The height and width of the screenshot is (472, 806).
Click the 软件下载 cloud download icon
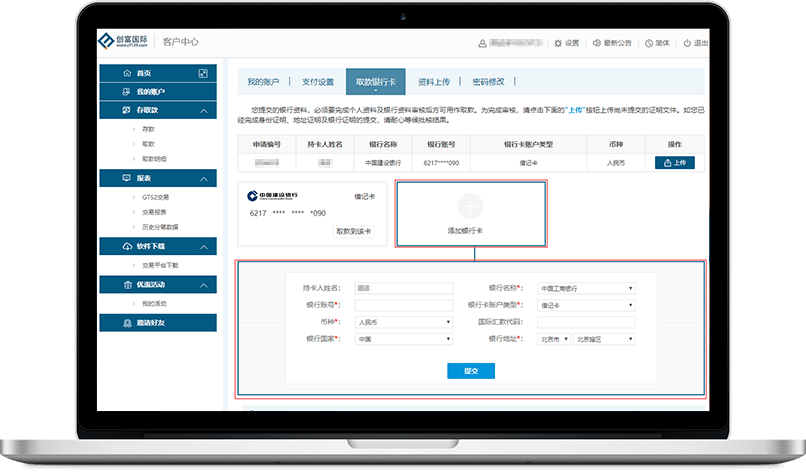point(127,246)
